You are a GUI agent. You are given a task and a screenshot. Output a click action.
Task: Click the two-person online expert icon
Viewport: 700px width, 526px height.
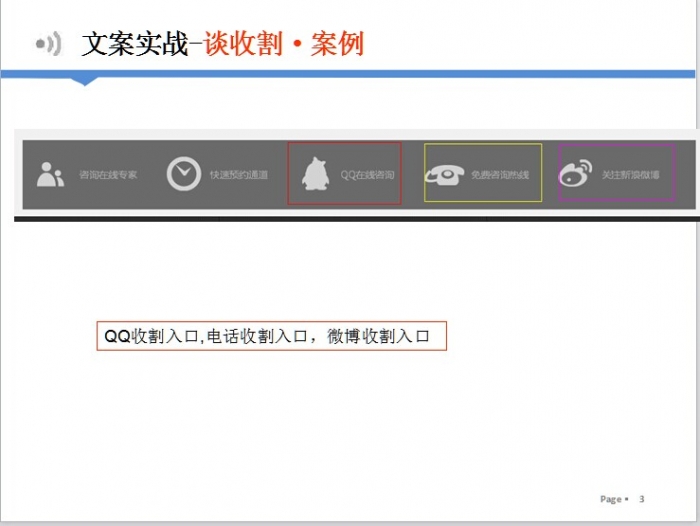(x=50, y=174)
